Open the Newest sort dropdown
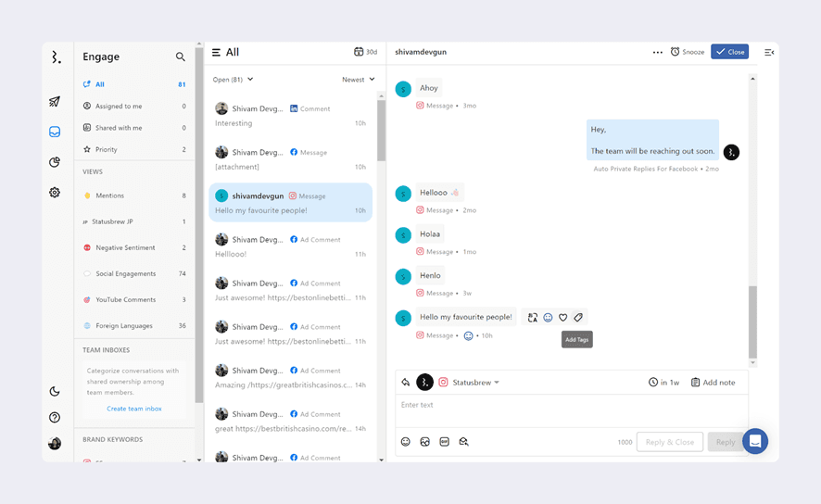 coord(358,80)
